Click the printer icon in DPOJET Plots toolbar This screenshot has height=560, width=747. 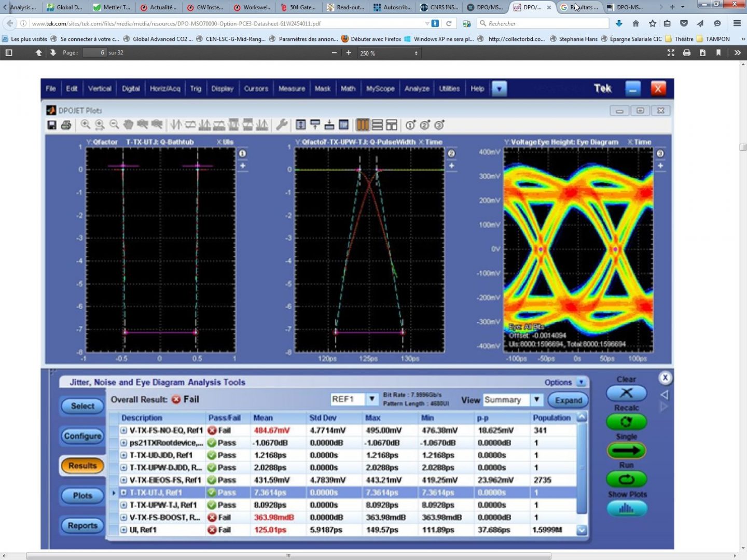click(66, 125)
